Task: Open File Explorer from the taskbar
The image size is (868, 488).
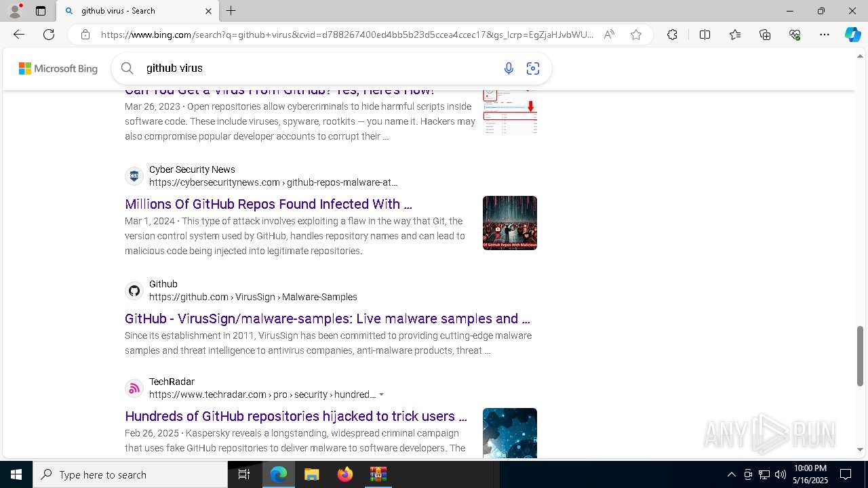Action: 311,474
